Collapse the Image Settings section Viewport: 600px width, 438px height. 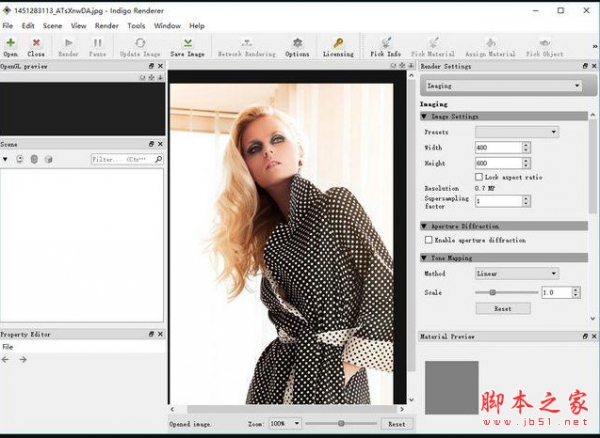coord(424,116)
